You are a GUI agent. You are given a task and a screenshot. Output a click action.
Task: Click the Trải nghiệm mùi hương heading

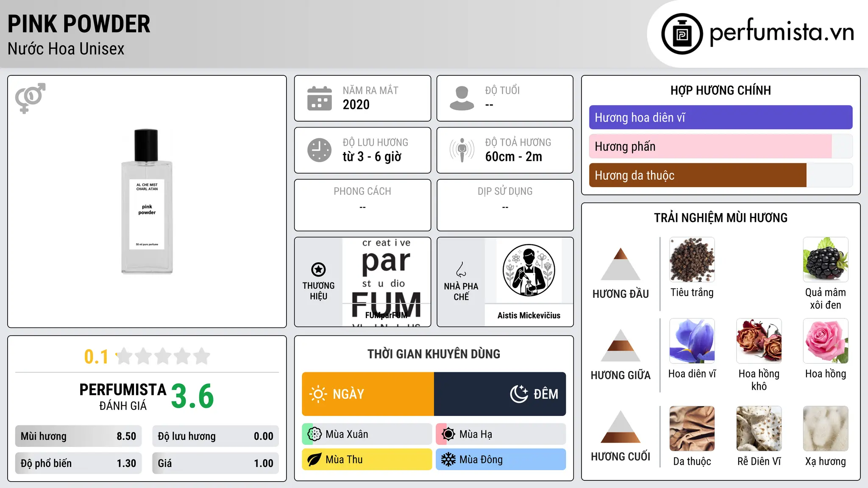pyautogui.click(x=721, y=218)
